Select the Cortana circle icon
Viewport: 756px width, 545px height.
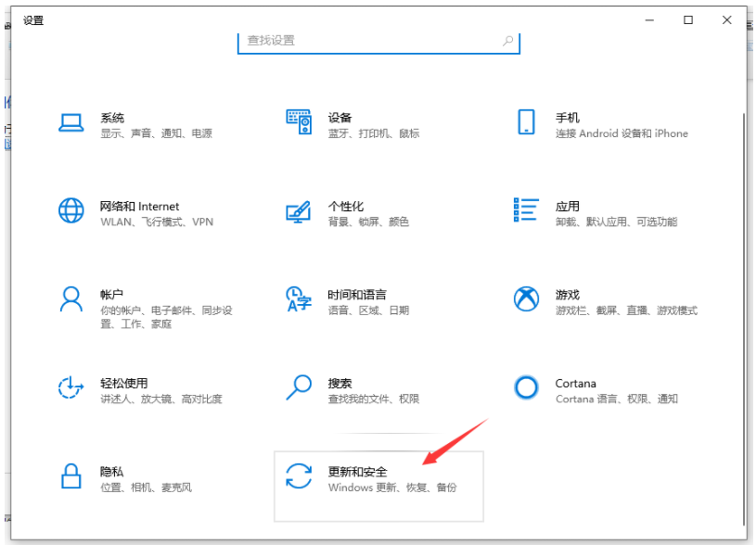[x=526, y=387]
